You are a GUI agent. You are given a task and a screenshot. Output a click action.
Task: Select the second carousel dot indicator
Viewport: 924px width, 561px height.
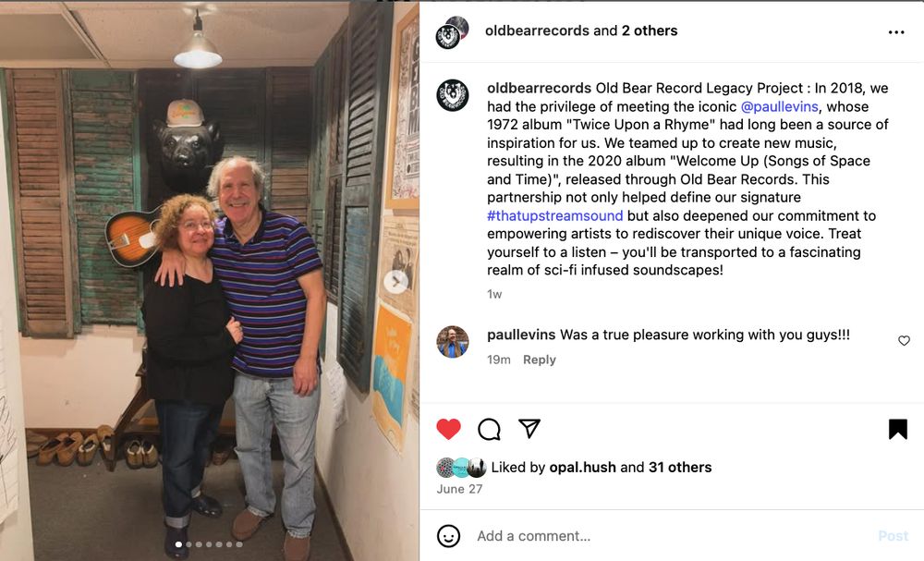(188, 544)
